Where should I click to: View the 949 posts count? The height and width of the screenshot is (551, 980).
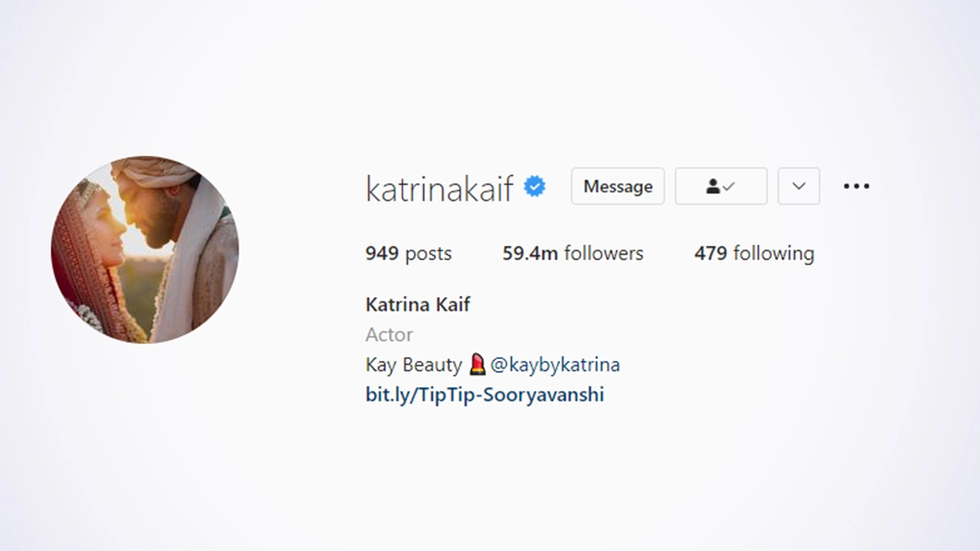(x=408, y=254)
